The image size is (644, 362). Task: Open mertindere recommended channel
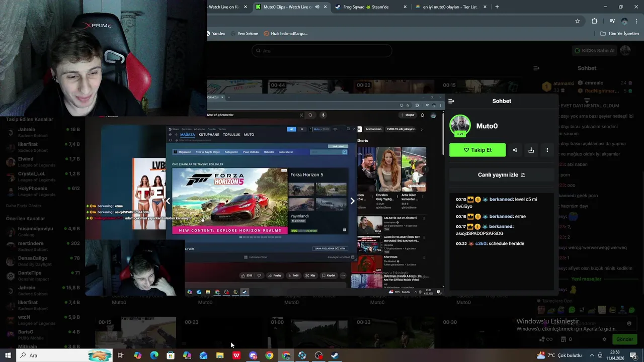(43, 246)
